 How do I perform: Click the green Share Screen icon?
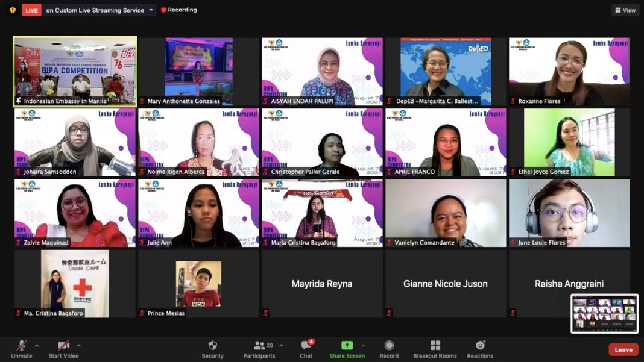pos(347,346)
